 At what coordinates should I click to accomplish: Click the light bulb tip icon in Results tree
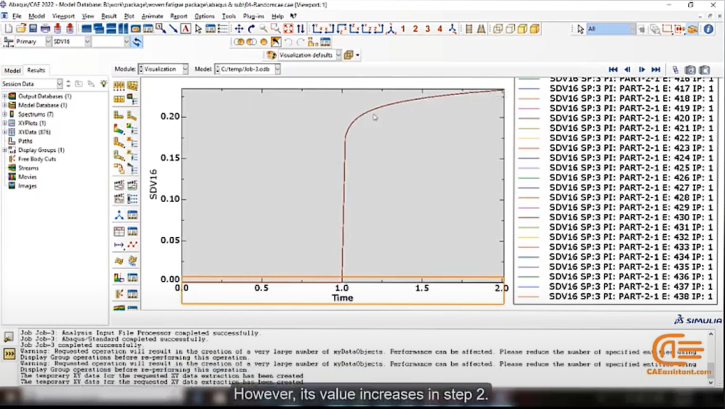click(104, 84)
